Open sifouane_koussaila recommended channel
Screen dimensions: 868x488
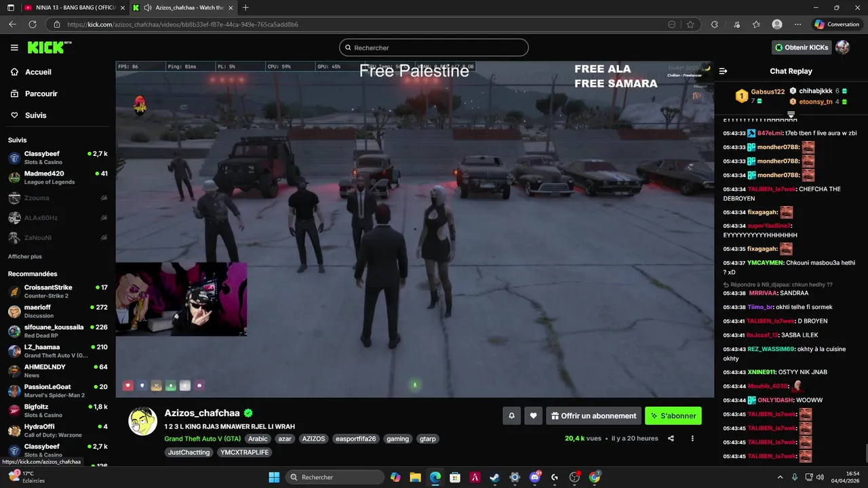click(x=58, y=331)
